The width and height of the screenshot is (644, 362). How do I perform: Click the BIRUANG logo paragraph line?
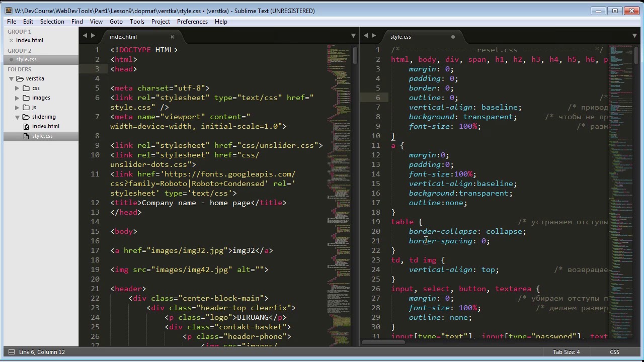click(x=225, y=317)
